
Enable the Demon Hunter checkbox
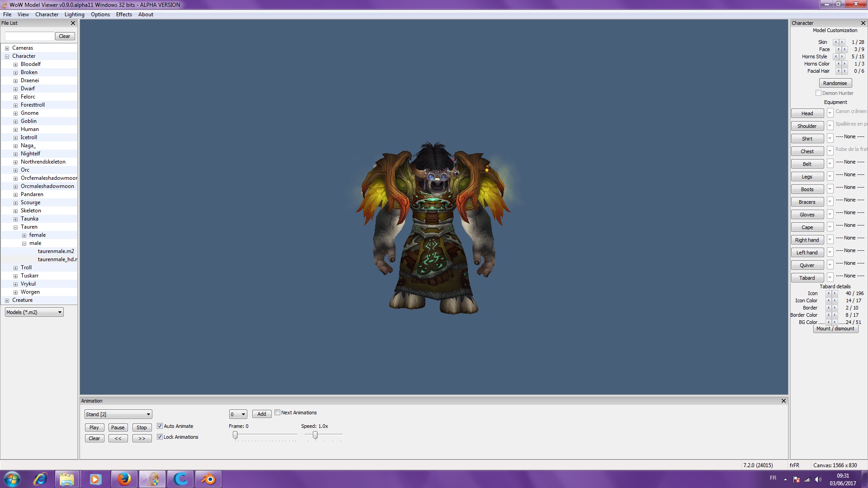[x=818, y=93]
